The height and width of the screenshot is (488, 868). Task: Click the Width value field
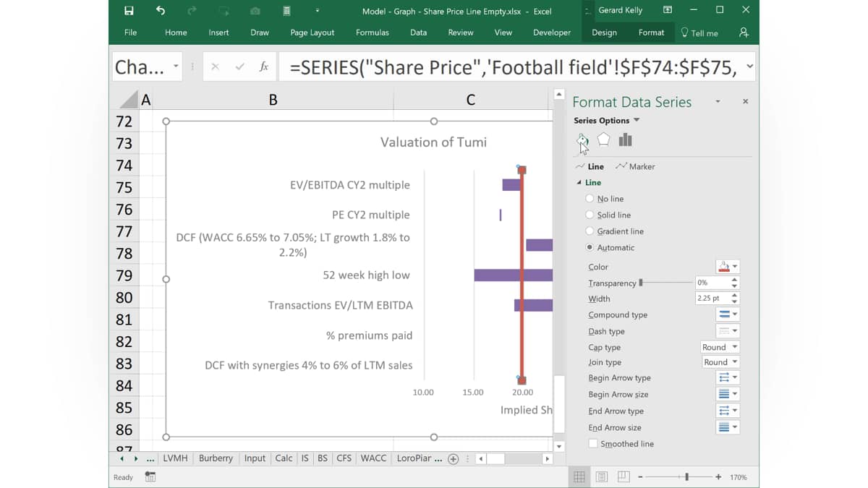click(x=712, y=298)
